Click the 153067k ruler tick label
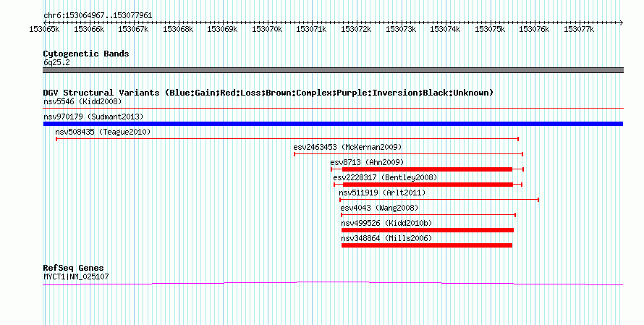 coord(133,30)
